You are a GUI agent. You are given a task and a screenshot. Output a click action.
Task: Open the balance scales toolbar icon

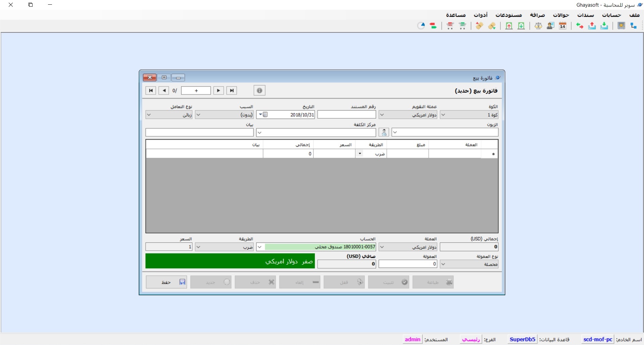point(538,26)
